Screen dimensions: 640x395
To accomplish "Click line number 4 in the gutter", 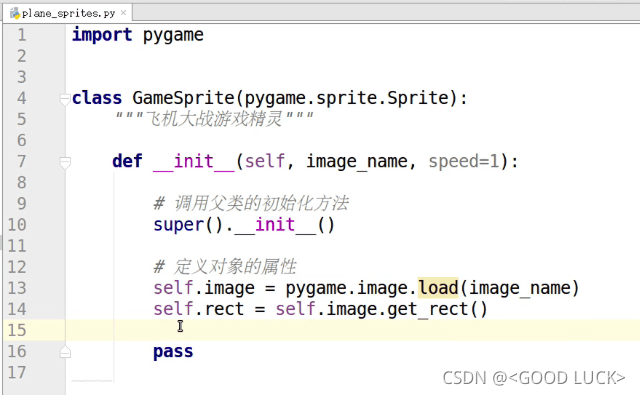I will [x=22, y=98].
